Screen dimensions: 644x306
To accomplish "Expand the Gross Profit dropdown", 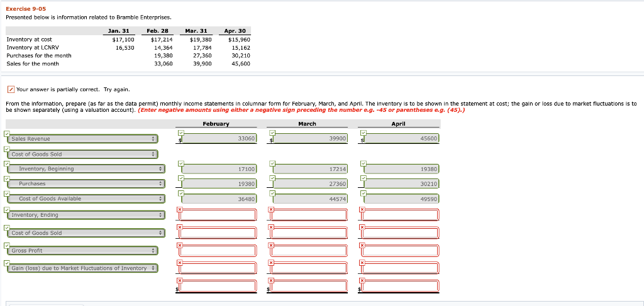I will coord(82,250).
